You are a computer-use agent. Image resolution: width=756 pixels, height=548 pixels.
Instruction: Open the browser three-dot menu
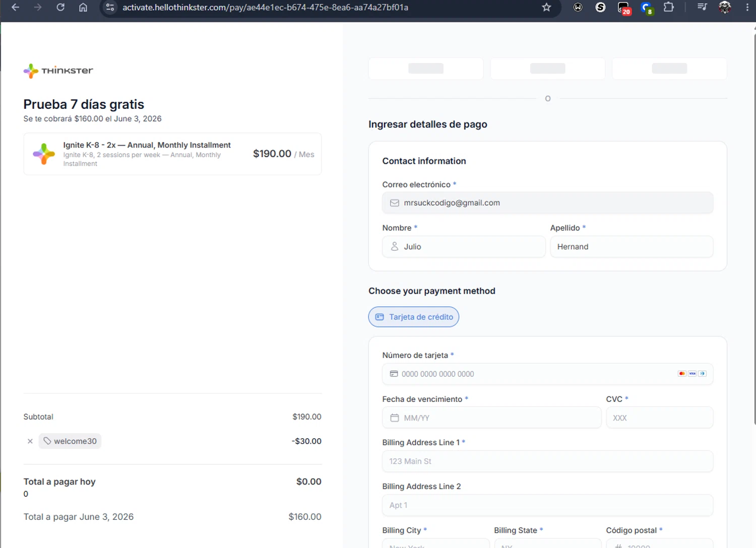[x=747, y=7]
